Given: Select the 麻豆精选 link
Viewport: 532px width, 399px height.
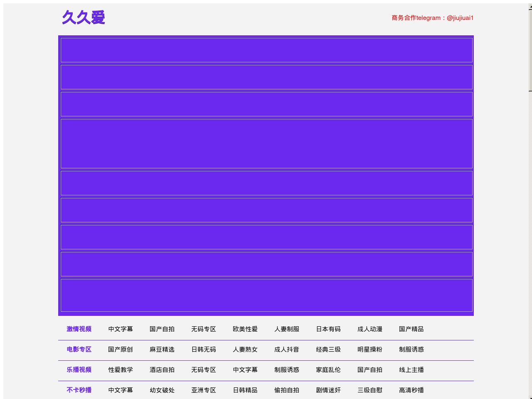Looking at the screenshot, I should (x=162, y=349).
